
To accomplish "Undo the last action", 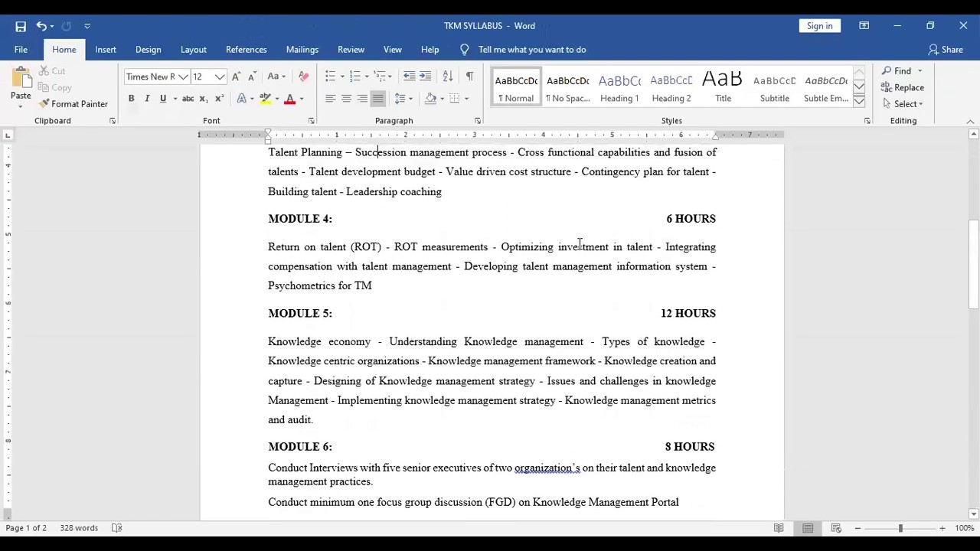I will [x=41, y=26].
